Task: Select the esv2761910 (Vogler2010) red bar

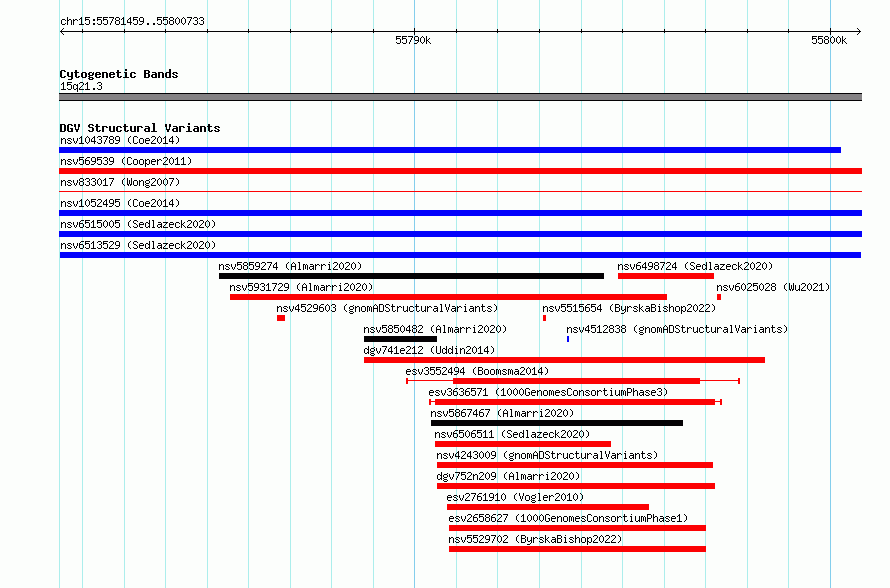Action: tap(548, 507)
